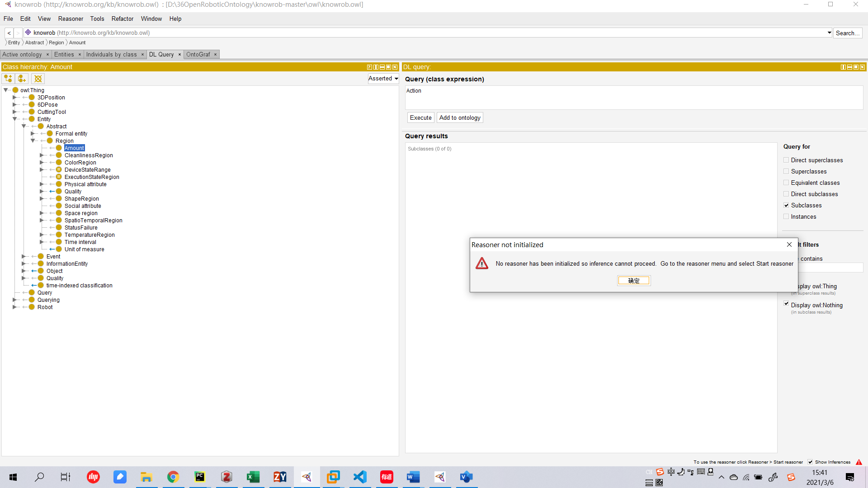Close the Reasoner not initialized dialog

(x=789, y=244)
